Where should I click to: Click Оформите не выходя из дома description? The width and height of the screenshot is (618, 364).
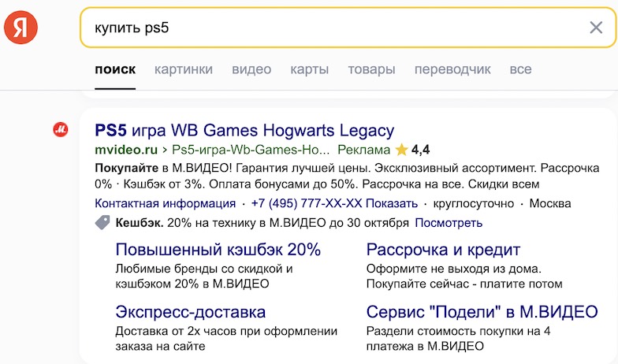point(464,276)
